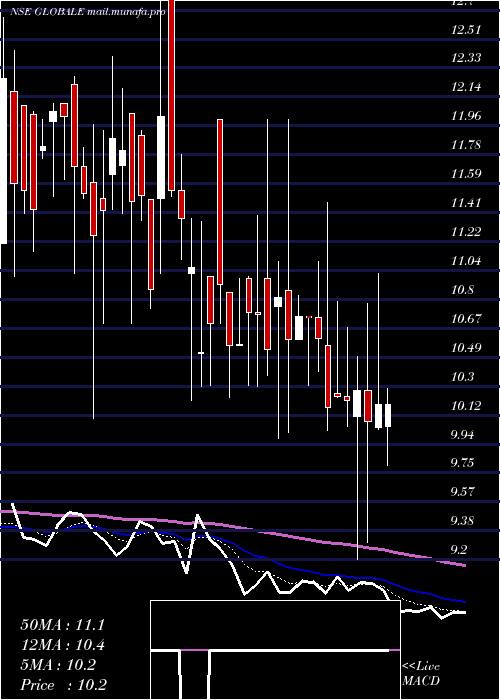Screen dimensions: 500x700
Task: Click the last white candlestick on the right
Action: [388, 415]
